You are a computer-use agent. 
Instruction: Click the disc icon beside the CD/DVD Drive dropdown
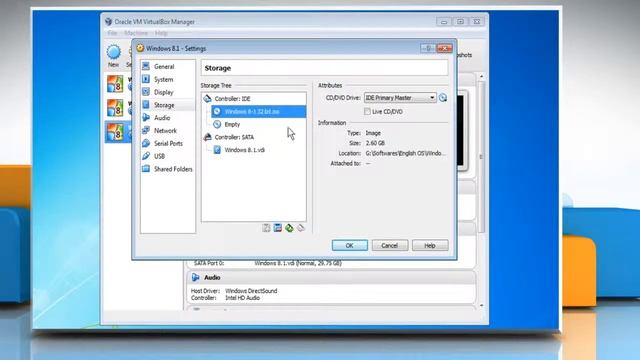442,98
